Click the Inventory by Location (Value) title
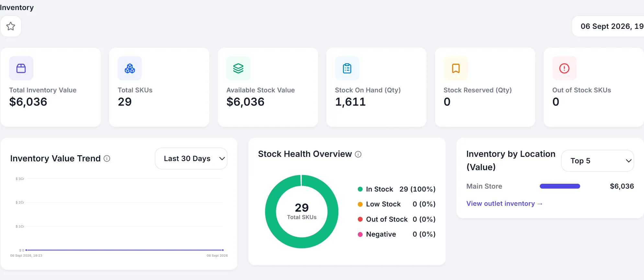Image resolution: width=644 pixels, height=280 pixels. [x=511, y=160]
